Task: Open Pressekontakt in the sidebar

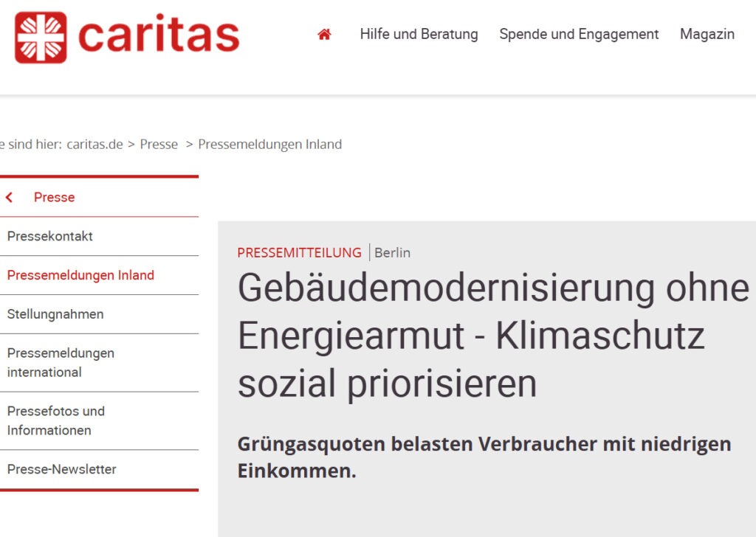Action: 50,236
